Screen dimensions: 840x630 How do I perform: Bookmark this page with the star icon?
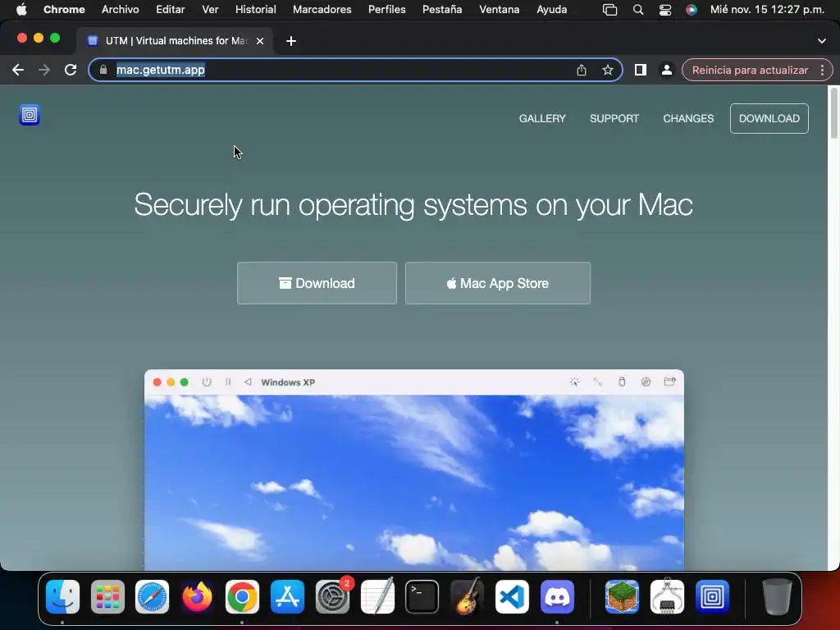point(608,70)
